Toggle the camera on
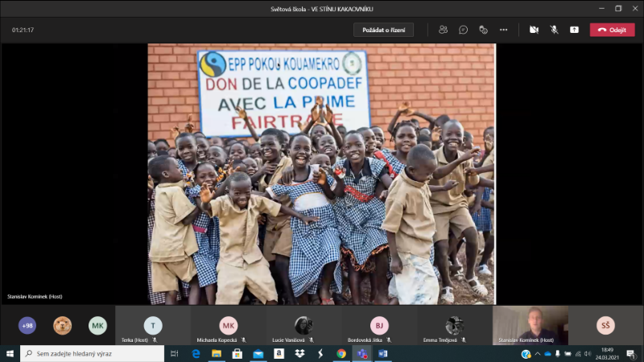 pyautogui.click(x=533, y=30)
